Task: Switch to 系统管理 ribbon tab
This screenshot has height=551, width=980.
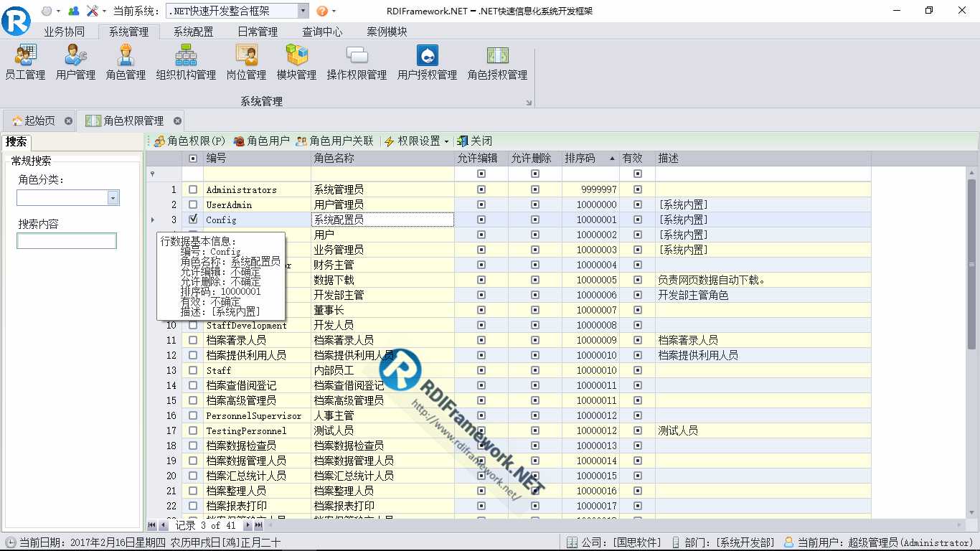Action: pos(128,32)
